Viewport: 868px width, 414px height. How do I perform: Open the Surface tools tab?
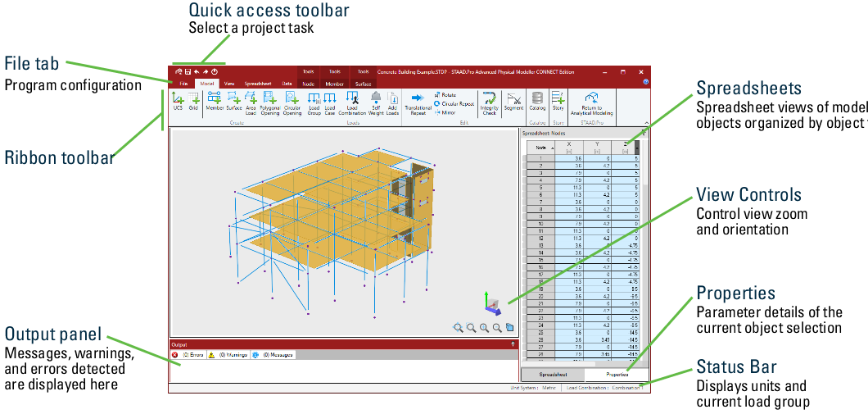pos(363,84)
